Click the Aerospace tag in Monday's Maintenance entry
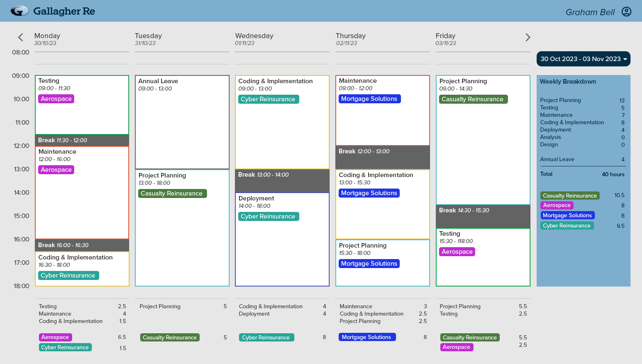Screen dimensions: 642x364 pos(56,170)
